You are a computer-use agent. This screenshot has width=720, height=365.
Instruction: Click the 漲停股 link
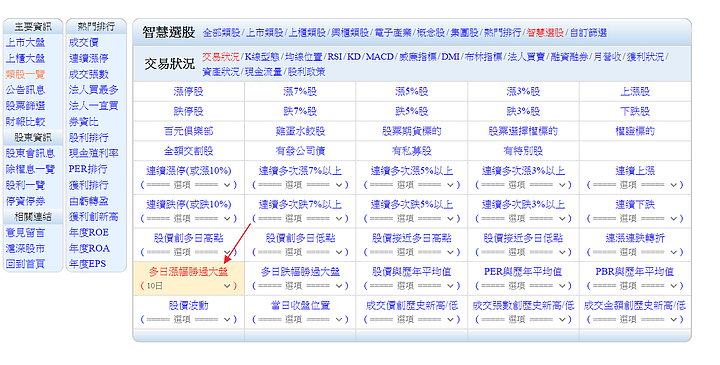pyautogui.click(x=189, y=91)
